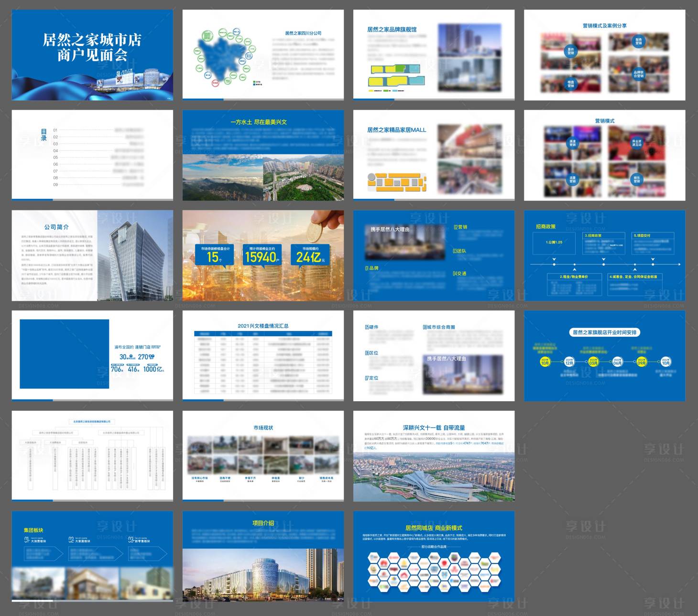The image size is (698, 616).
Task: Click the 02 大家居板块 heading
Action: click(79, 539)
